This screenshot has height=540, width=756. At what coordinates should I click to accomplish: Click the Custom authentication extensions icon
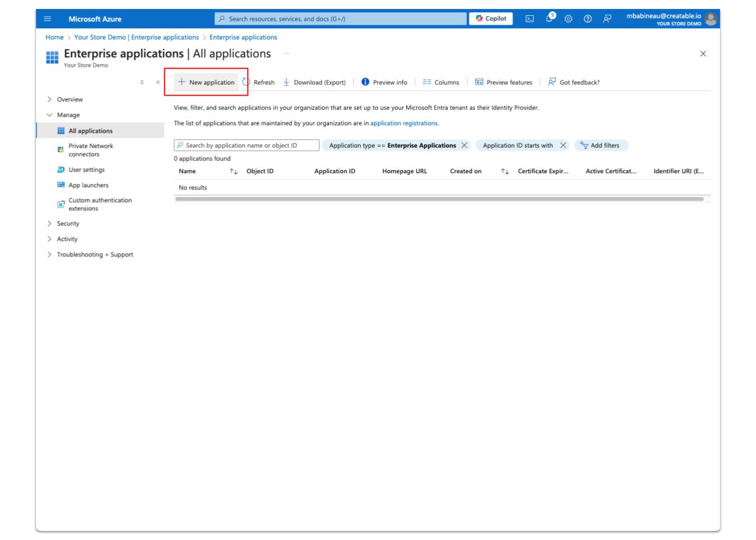coord(61,204)
